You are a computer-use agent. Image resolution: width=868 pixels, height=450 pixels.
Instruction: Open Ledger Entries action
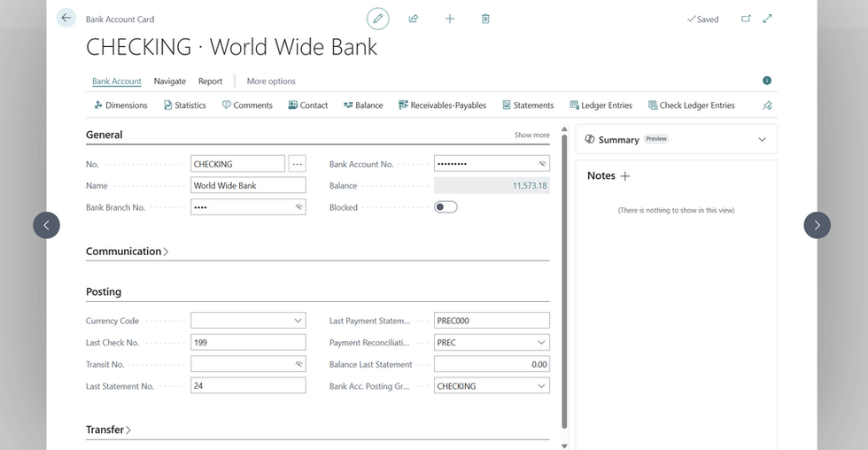click(601, 105)
